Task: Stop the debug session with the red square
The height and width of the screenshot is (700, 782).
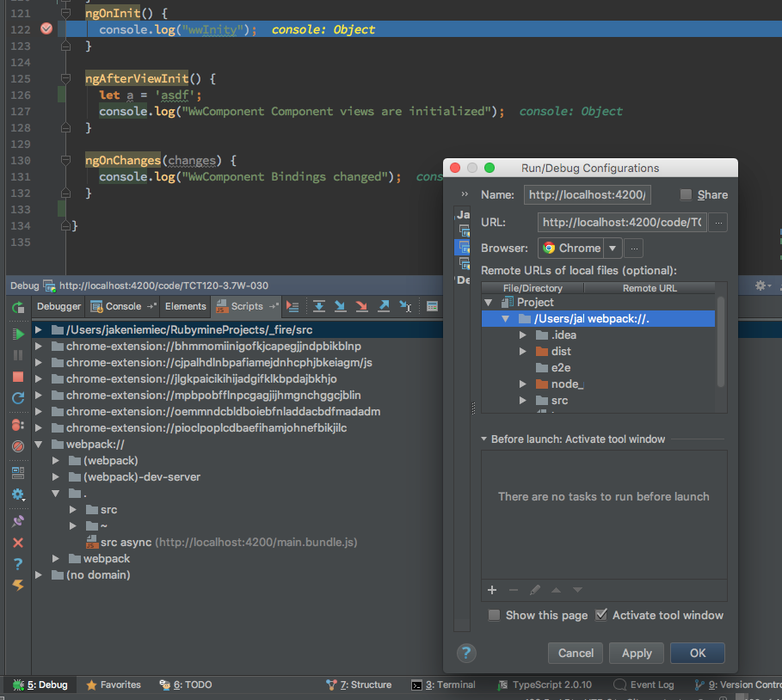Action: click(17, 376)
